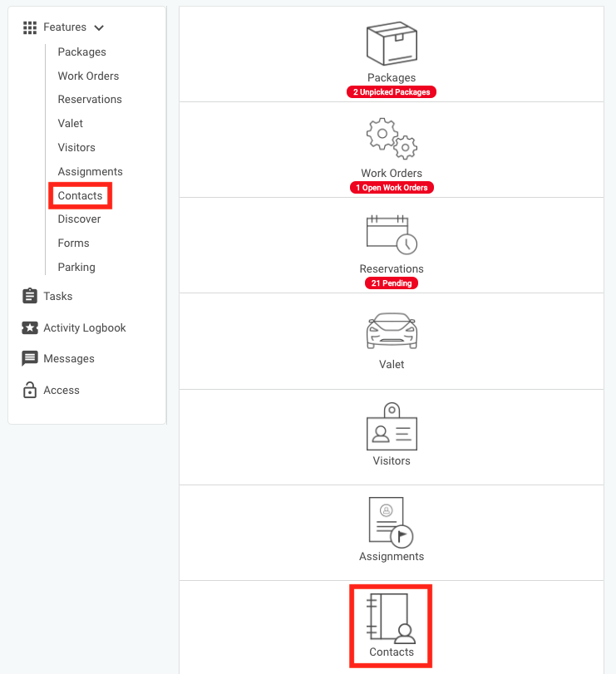Collapse the Features menu chevron
The width and height of the screenshot is (616, 674).
tap(100, 28)
